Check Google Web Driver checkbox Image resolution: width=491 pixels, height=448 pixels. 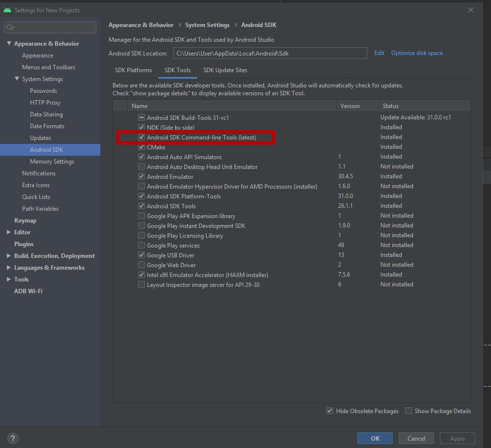[142, 265]
